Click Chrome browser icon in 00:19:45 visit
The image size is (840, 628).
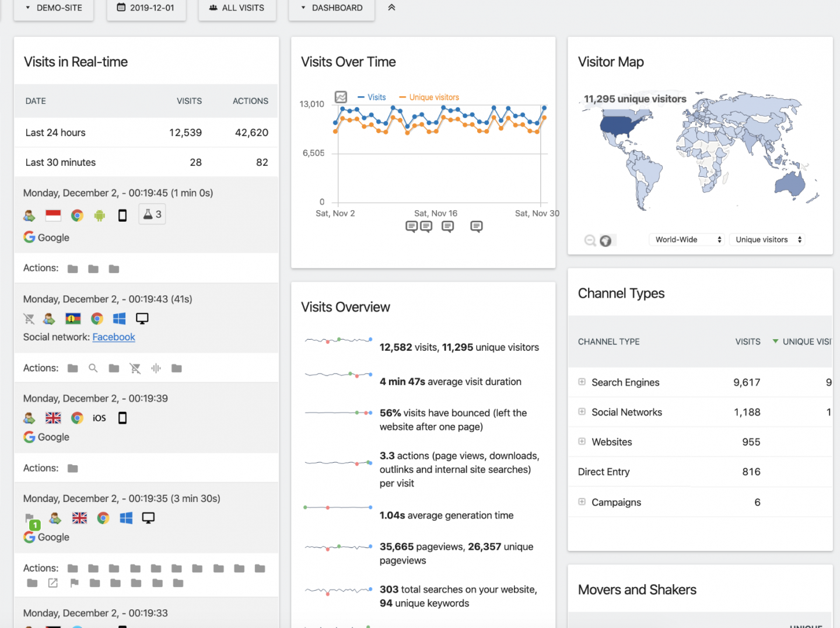[77, 215]
